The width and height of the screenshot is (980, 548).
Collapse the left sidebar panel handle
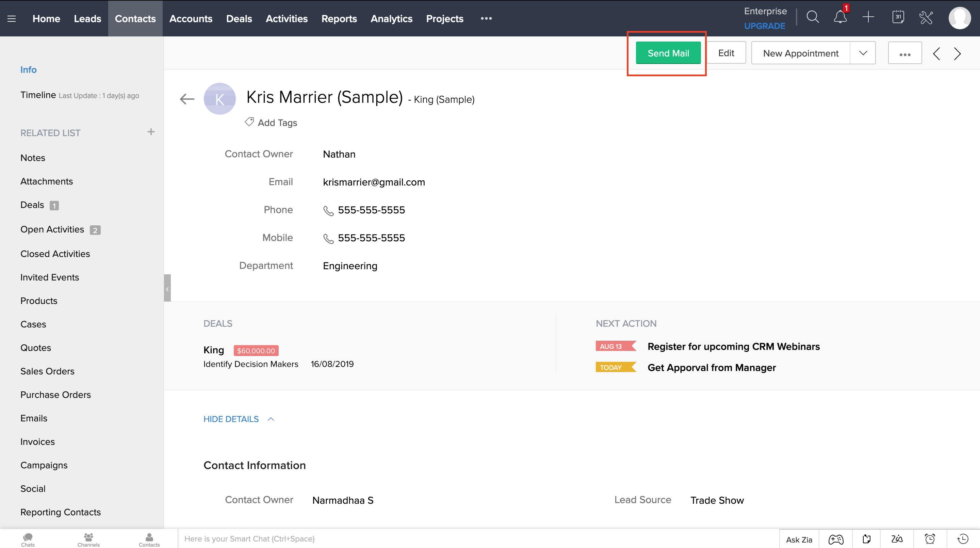(x=167, y=288)
